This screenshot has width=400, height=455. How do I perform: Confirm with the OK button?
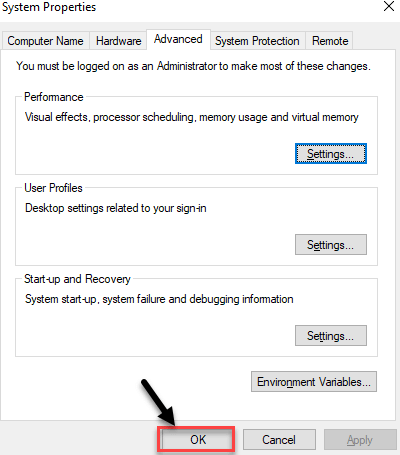(x=198, y=440)
